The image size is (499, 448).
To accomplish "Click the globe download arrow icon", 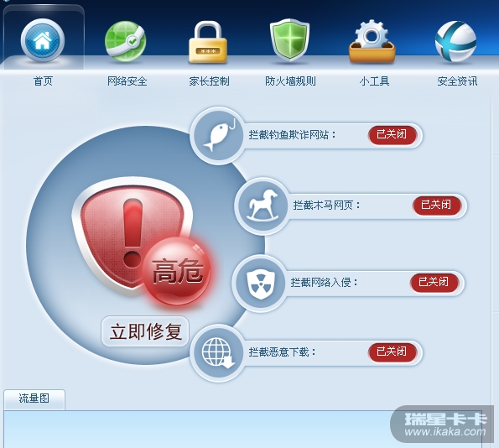I will tap(218, 353).
